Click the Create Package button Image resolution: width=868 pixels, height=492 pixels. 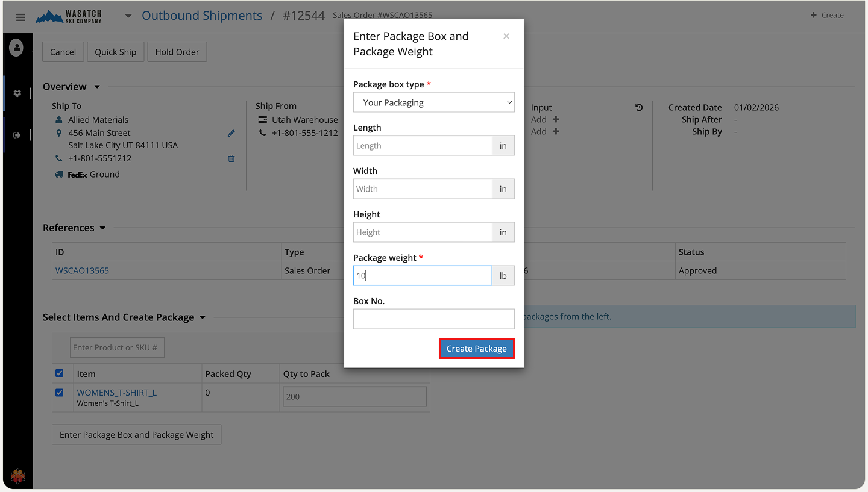point(476,349)
